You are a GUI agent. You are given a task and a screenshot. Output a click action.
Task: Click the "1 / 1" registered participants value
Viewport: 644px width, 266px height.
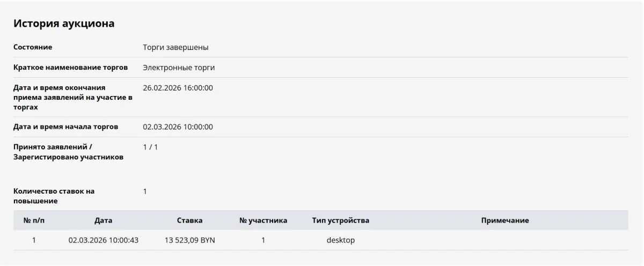click(150, 147)
